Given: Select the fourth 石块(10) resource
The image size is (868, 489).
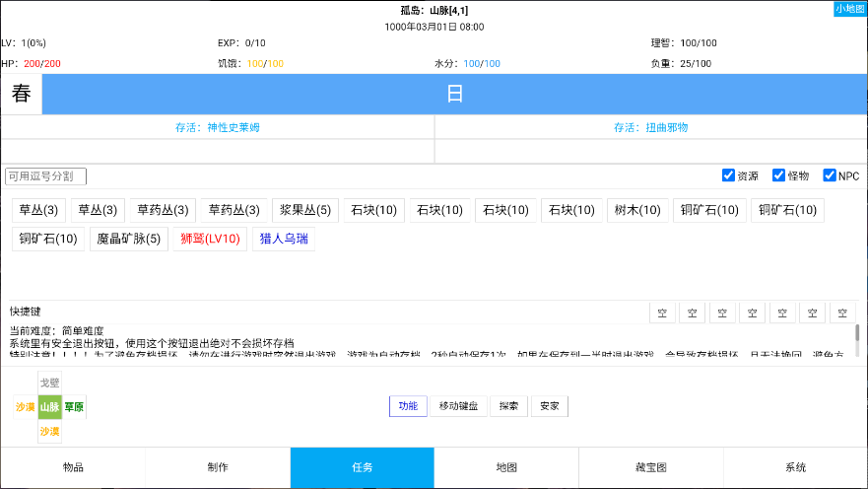Looking at the screenshot, I should click(571, 210).
